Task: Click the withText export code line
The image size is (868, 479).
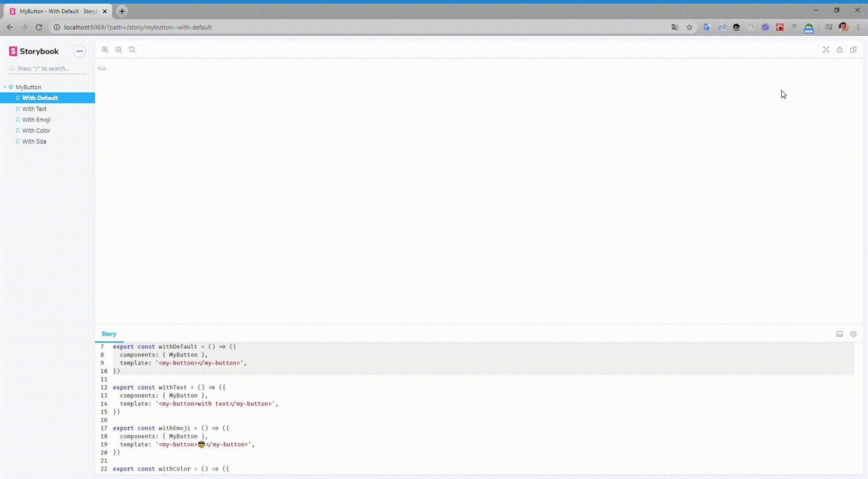Action: [x=169, y=388]
